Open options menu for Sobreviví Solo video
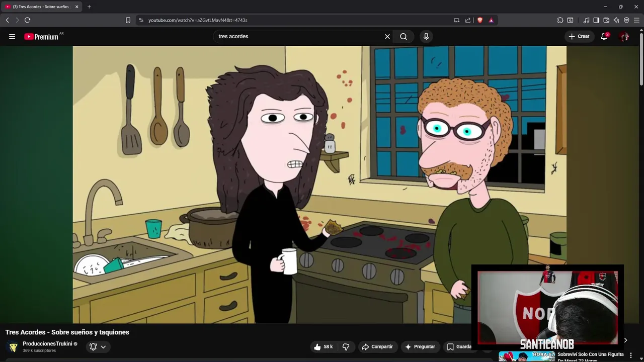This screenshot has width=644, height=362. coord(631,355)
